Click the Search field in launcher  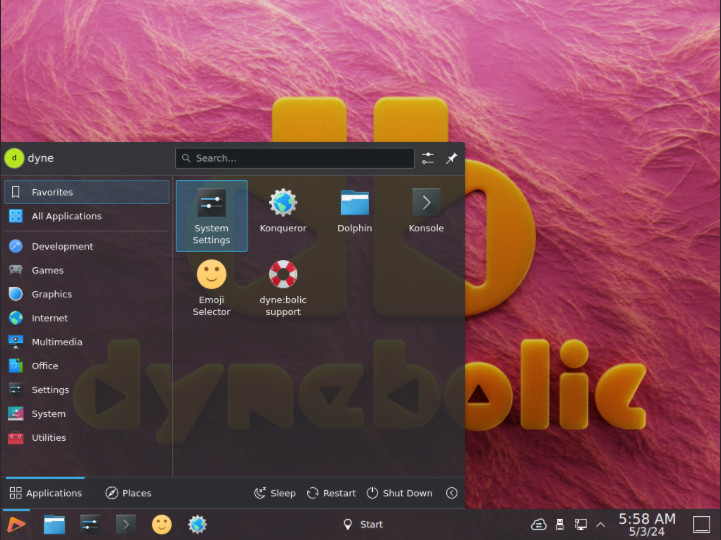click(295, 158)
